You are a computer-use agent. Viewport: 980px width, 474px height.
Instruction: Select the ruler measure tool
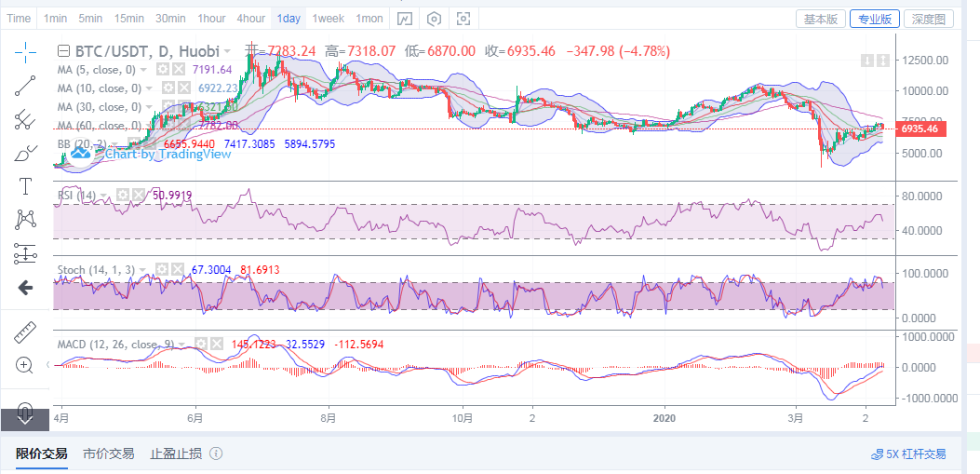point(25,332)
